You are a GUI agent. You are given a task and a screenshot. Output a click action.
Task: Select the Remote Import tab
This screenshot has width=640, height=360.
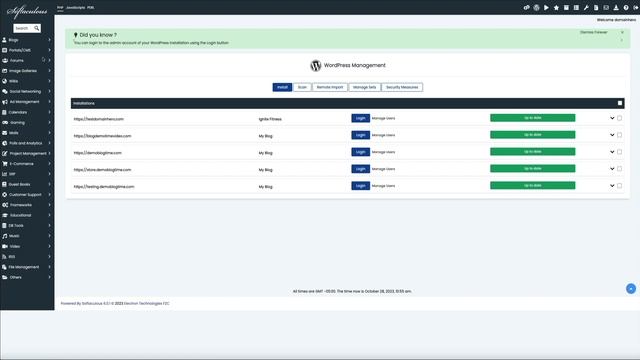pyautogui.click(x=330, y=87)
